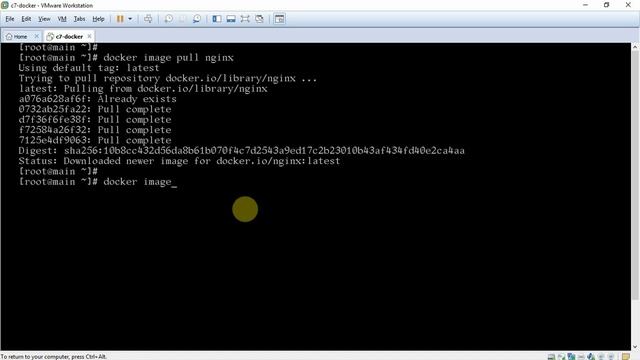Click the '0732ab25fa22: Pull complete' line

[95, 109]
